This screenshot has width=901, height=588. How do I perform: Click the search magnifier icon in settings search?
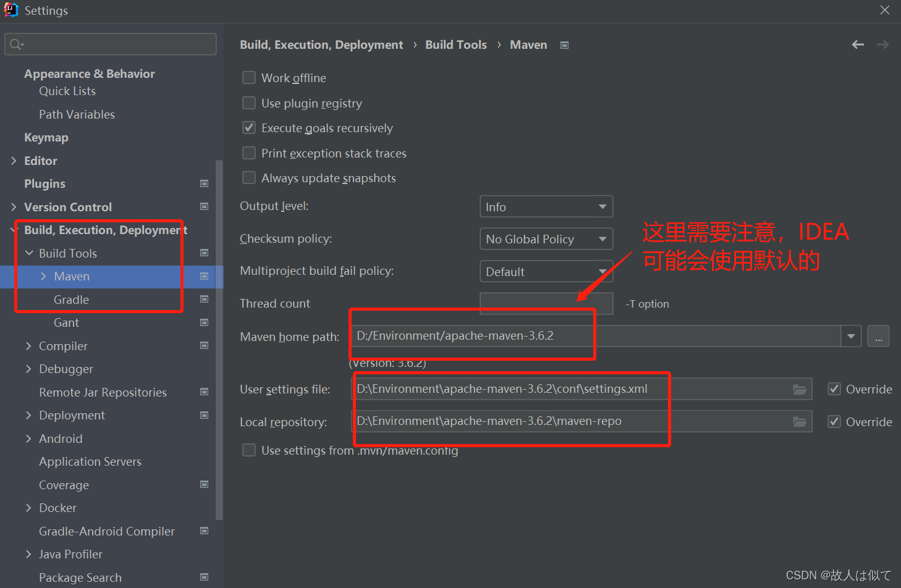coord(16,44)
